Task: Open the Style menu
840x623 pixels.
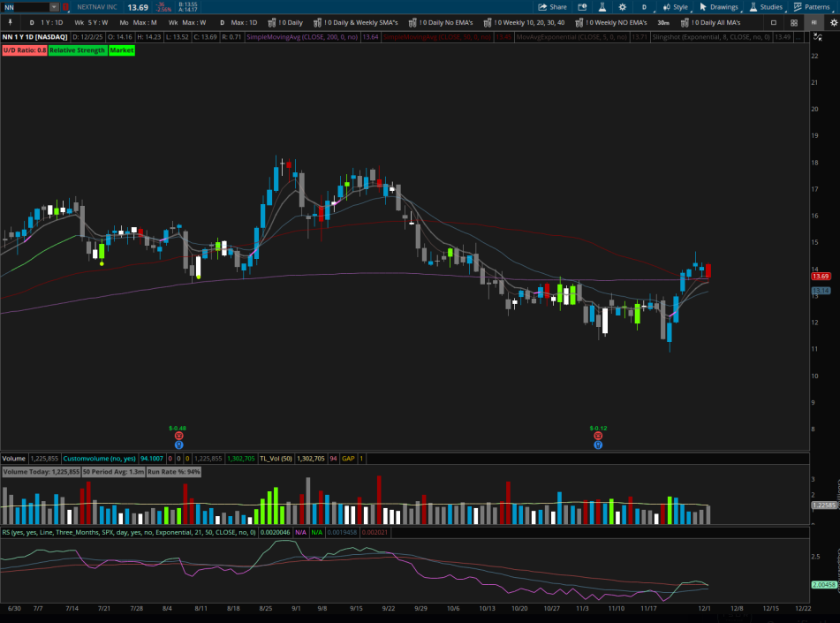Action: (x=676, y=7)
